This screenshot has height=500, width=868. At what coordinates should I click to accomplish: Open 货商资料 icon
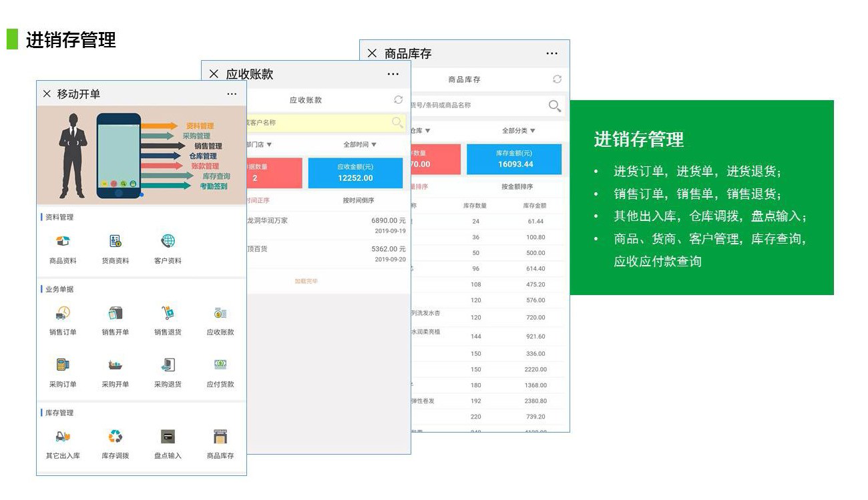[116, 241]
